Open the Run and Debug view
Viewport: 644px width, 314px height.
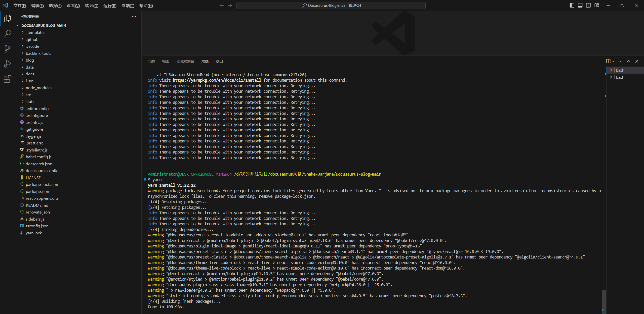click(8, 64)
